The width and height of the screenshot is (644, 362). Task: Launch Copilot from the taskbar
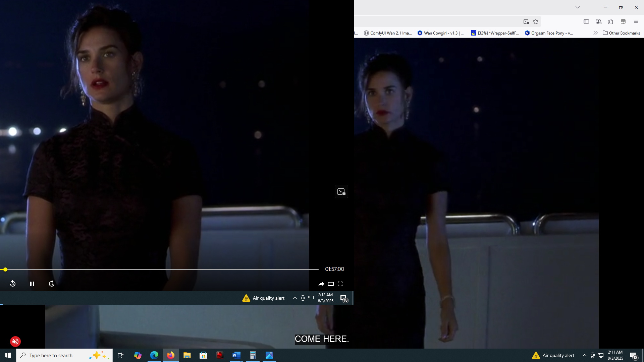[138, 355]
